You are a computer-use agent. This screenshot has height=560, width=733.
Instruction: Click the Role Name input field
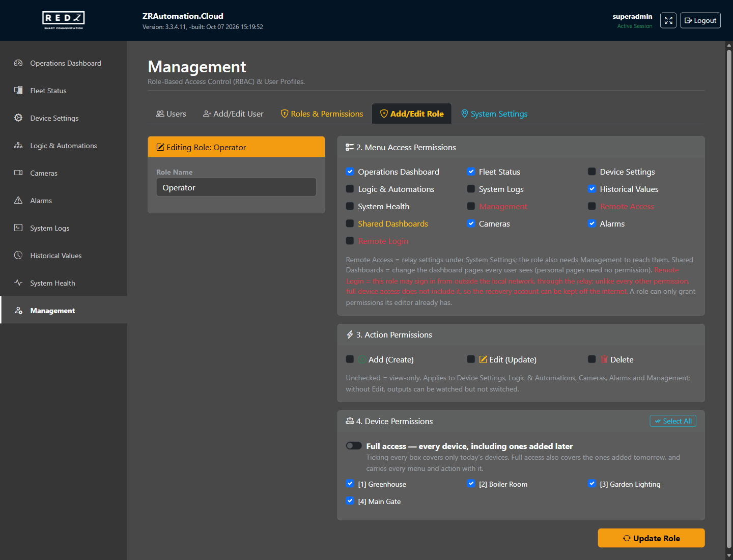coord(236,187)
